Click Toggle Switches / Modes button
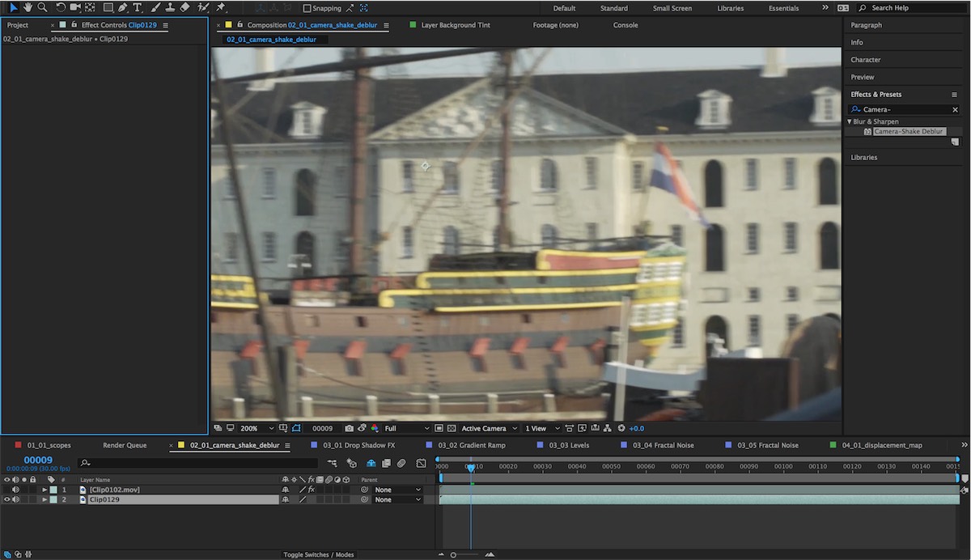The image size is (971, 560). point(318,554)
